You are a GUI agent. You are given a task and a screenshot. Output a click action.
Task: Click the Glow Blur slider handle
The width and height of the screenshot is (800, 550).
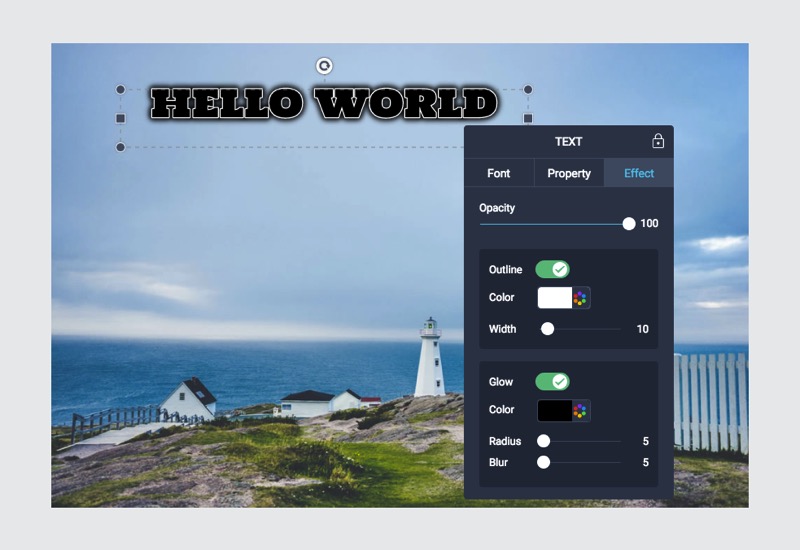(x=543, y=462)
